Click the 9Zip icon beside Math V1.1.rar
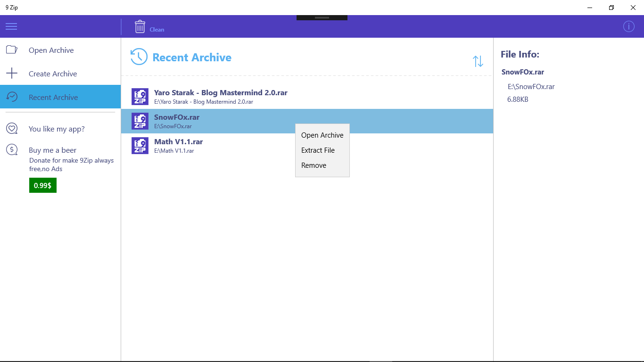 [140, 146]
